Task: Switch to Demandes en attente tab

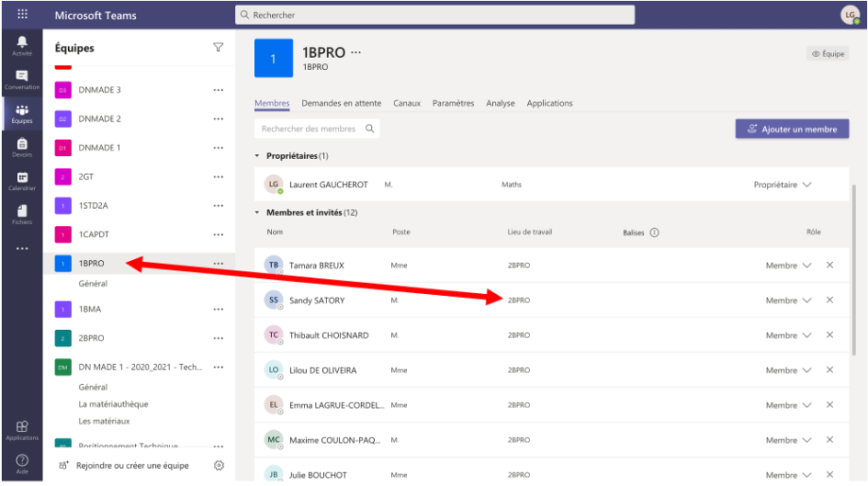Action: [x=341, y=104]
